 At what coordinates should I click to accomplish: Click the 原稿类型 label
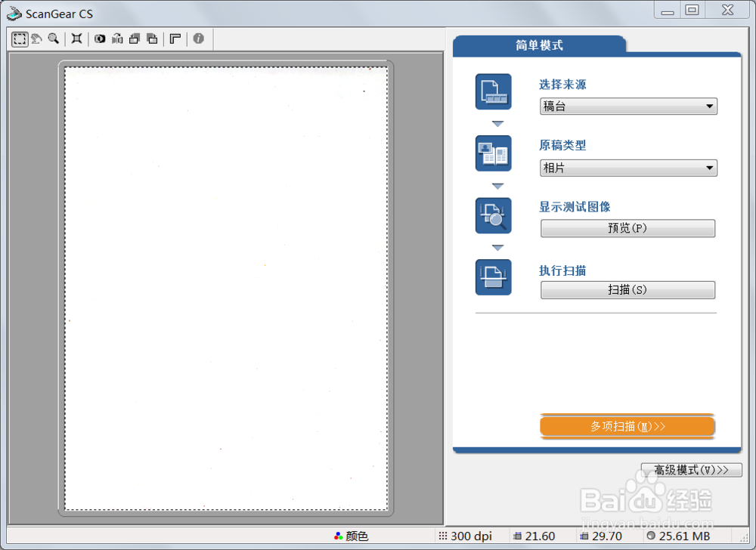[562, 145]
